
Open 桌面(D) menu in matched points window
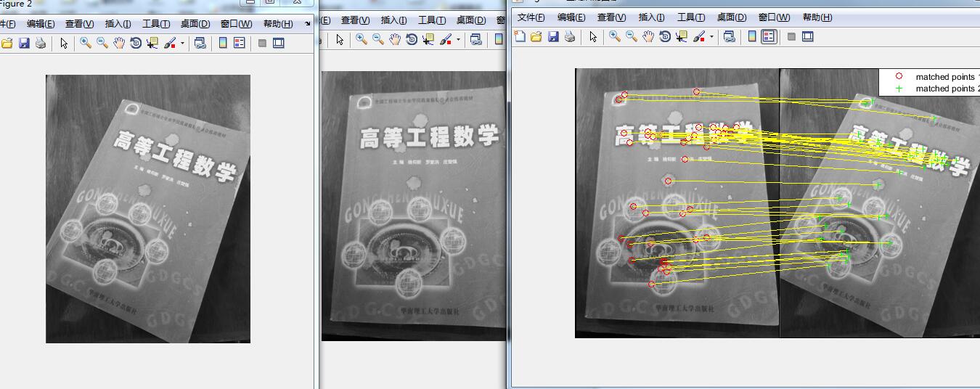pyautogui.click(x=732, y=17)
